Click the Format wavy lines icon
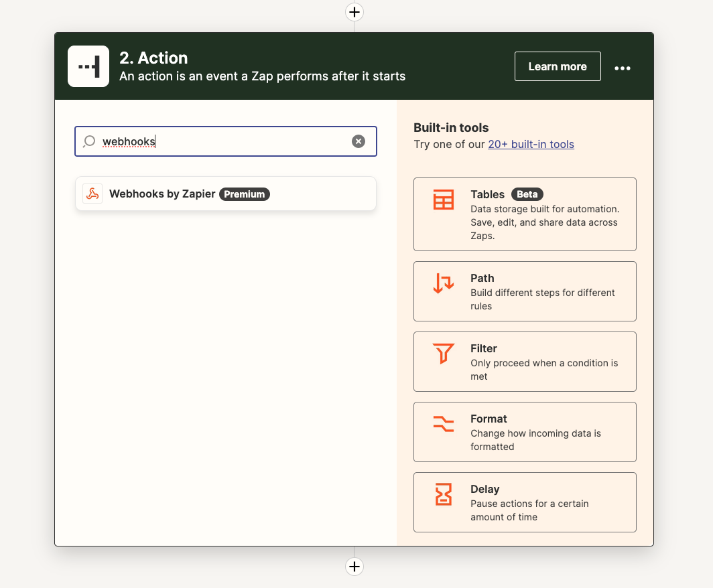The width and height of the screenshot is (713, 588). [444, 424]
